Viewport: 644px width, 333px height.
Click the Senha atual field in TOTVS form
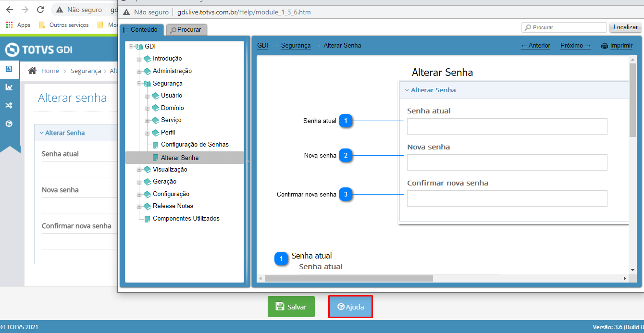click(x=80, y=169)
